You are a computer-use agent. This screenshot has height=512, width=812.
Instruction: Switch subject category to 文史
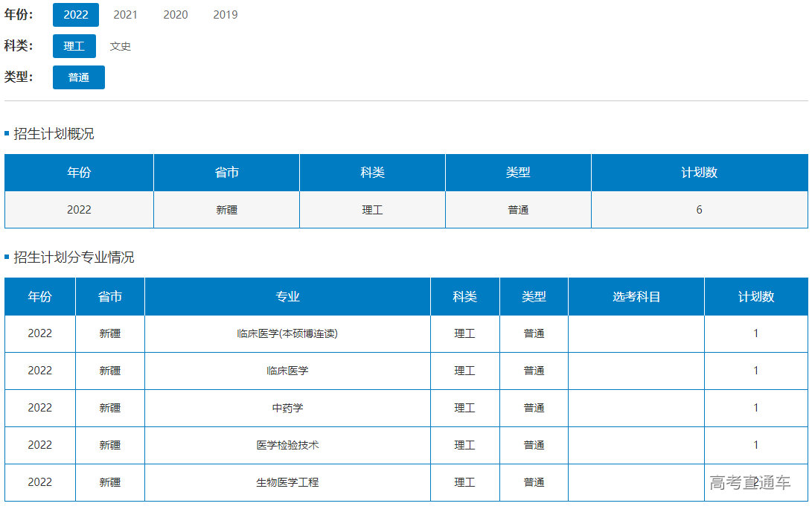click(x=120, y=46)
